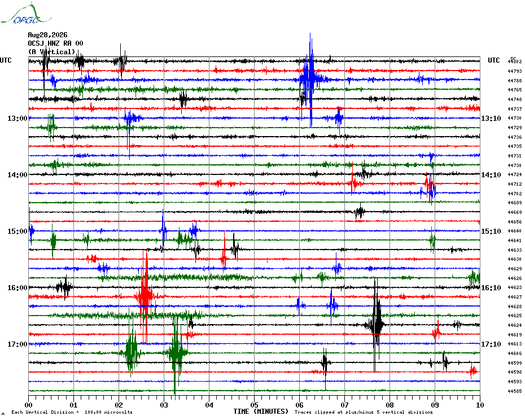The width and height of the screenshot is (525, 420).
Task: Click DC value 44585
Action: pyautogui.click(x=515, y=391)
